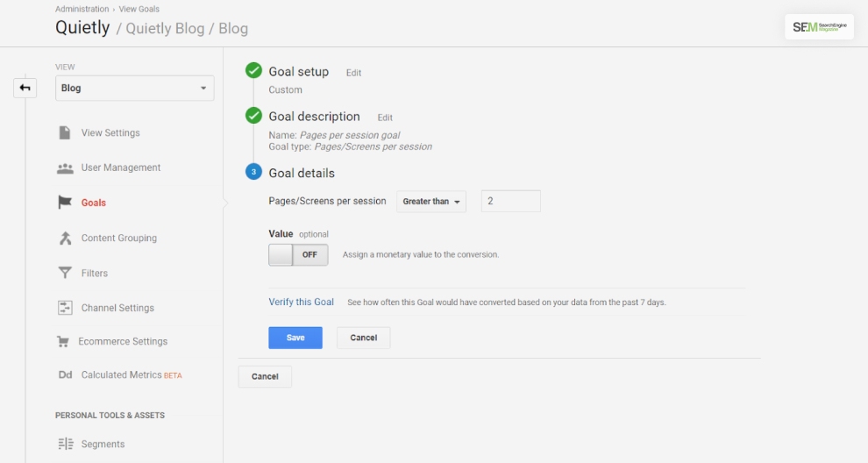The width and height of the screenshot is (868, 463).
Task: Click 'Assign a monetary value to the conversion' text
Action: pos(421,255)
